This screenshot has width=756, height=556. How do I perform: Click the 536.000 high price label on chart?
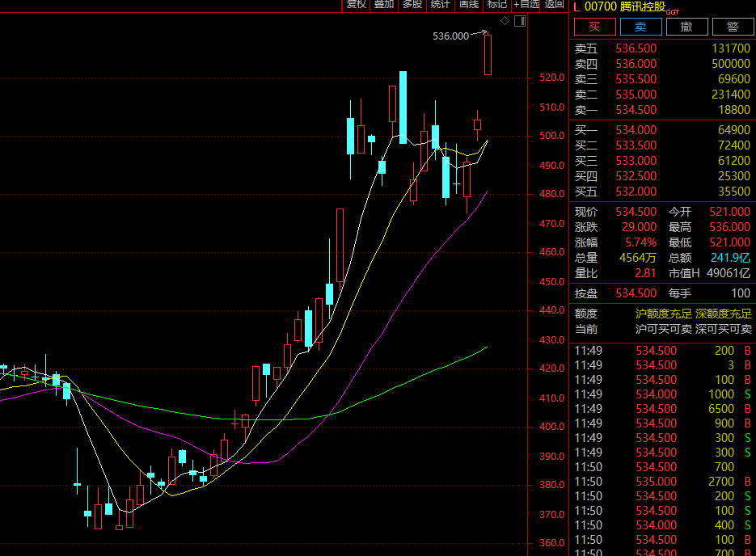coord(450,36)
